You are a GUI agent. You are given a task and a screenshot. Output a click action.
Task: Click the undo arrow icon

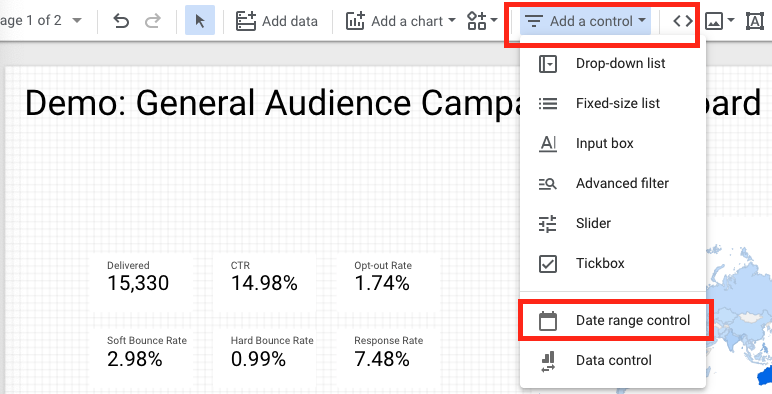tap(121, 21)
